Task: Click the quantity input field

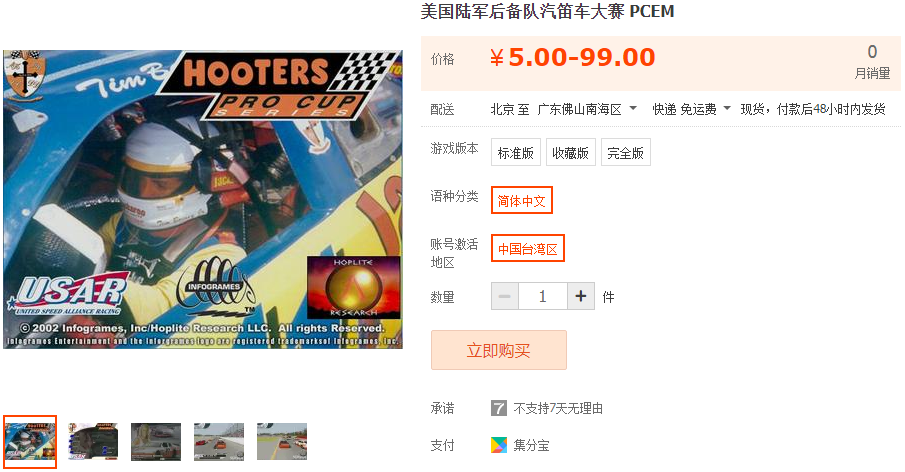Action: click(x=543, y=297)
